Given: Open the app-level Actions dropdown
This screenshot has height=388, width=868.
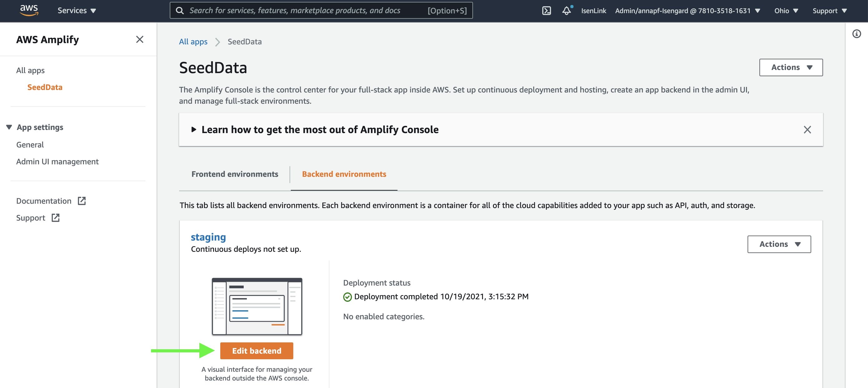Looking at the screenshot, I should (791, 67).
